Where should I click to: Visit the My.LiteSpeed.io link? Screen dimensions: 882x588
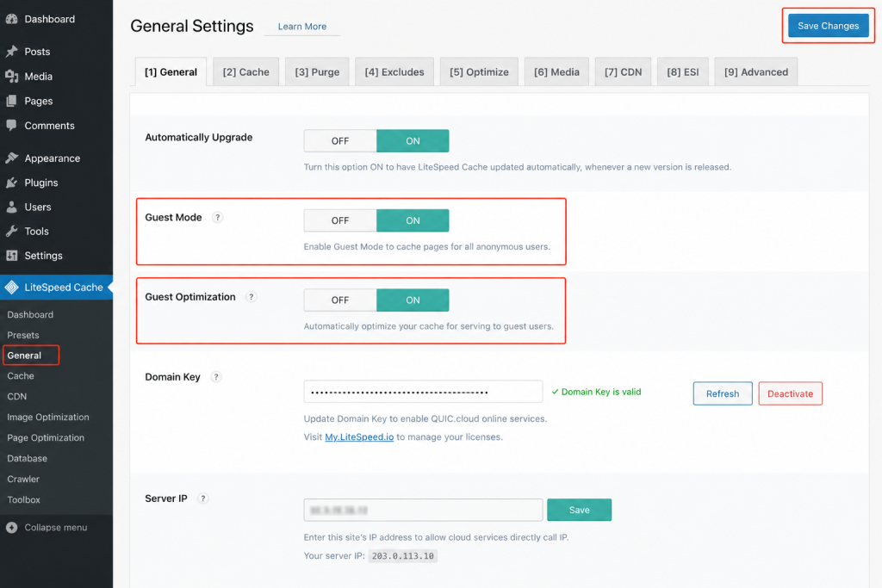click(x=359, y=436)
